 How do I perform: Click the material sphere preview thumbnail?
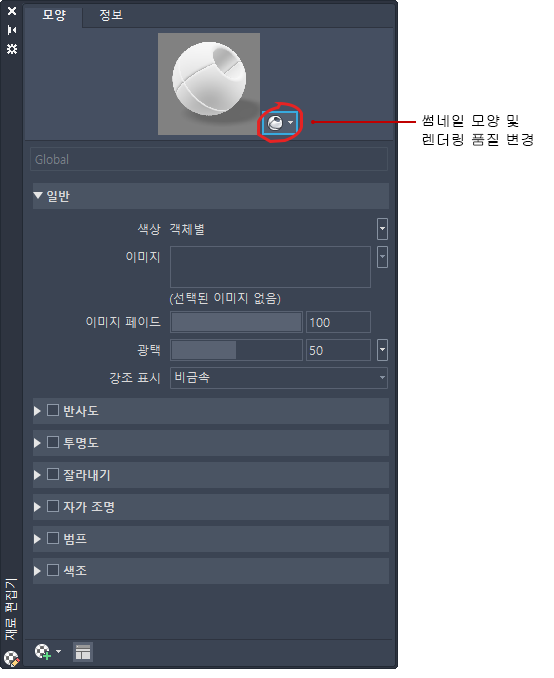pyautogui.click(x=209, y=84)
